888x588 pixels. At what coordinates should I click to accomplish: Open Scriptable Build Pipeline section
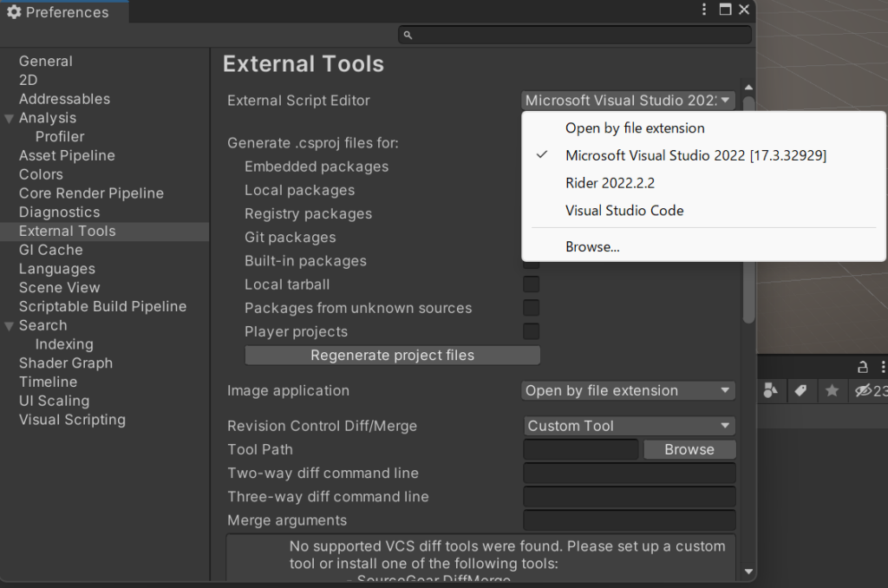(x=102, y=306)
